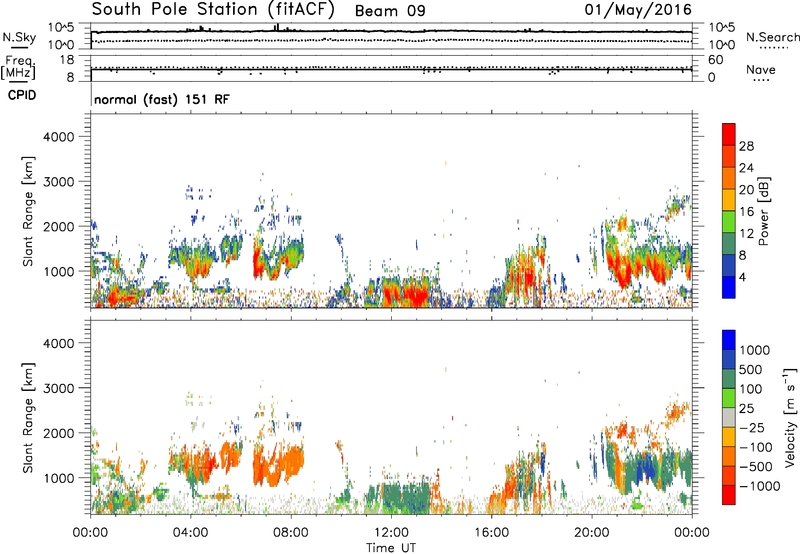Image resolution: width=800 pixels, height=554 pixels.
Task: Click the 16:00 time axis label
Action: pyautogui.click(x=491, y=533)
